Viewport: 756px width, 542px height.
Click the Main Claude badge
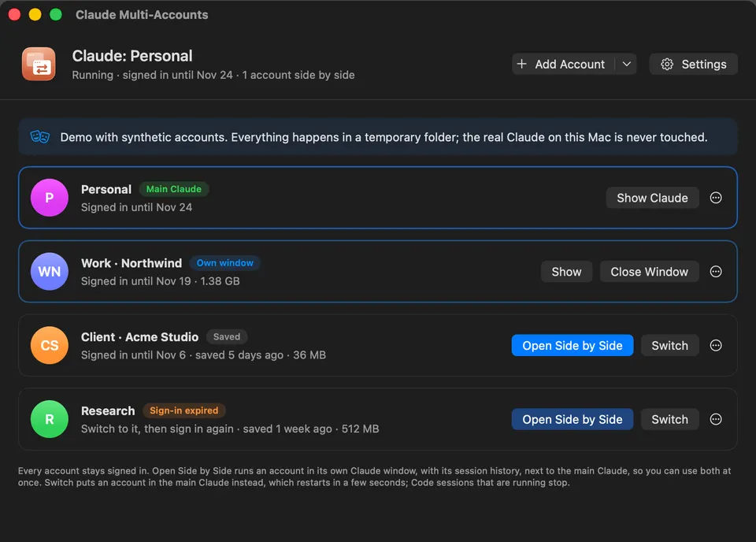pos(173,189)
